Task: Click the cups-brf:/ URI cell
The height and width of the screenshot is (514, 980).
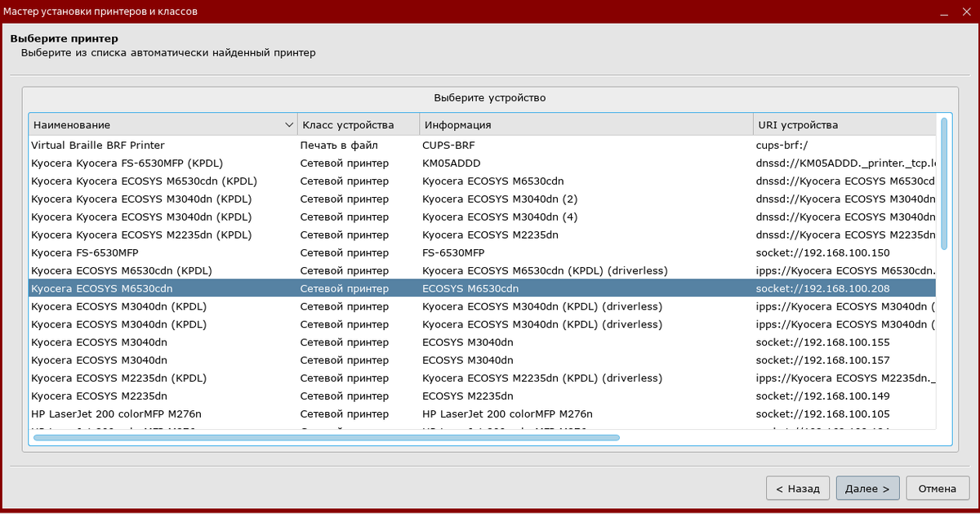Action: [782, 145]
